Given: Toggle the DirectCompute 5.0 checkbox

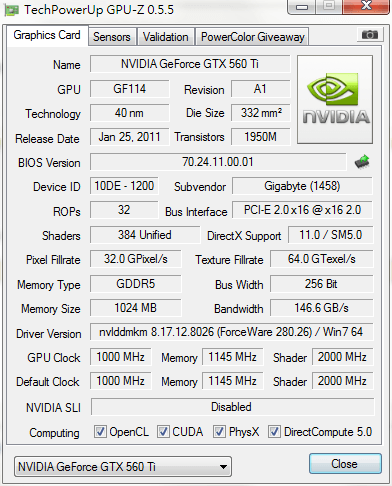Looking at the screenshot, I should tap(274, 432).
